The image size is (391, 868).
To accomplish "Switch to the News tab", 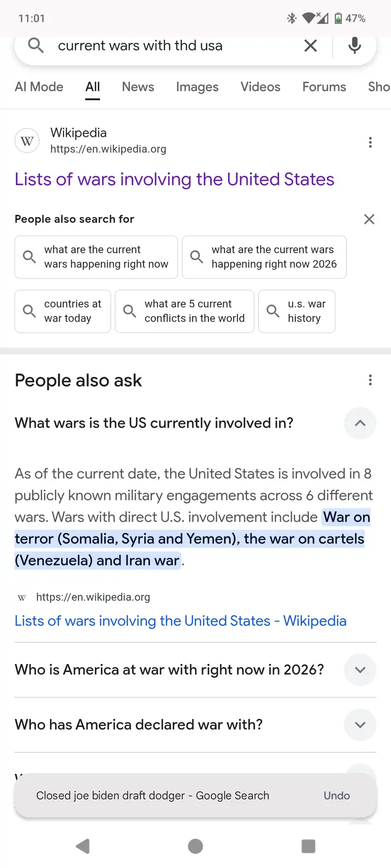I will pos(138,87).
